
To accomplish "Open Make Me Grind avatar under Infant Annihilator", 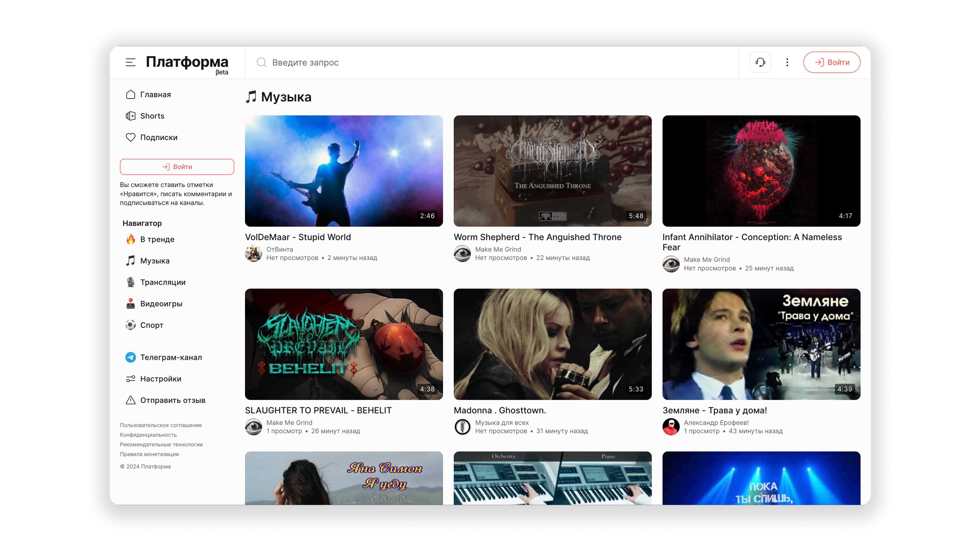I will [x=671, y=264].
